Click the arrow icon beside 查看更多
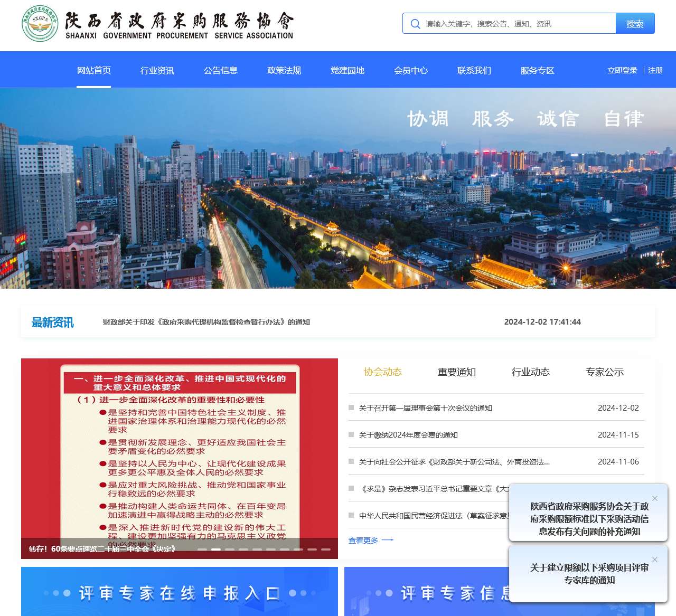The width and height of the screenshot is (676, 616). click(x=388, y=540)
